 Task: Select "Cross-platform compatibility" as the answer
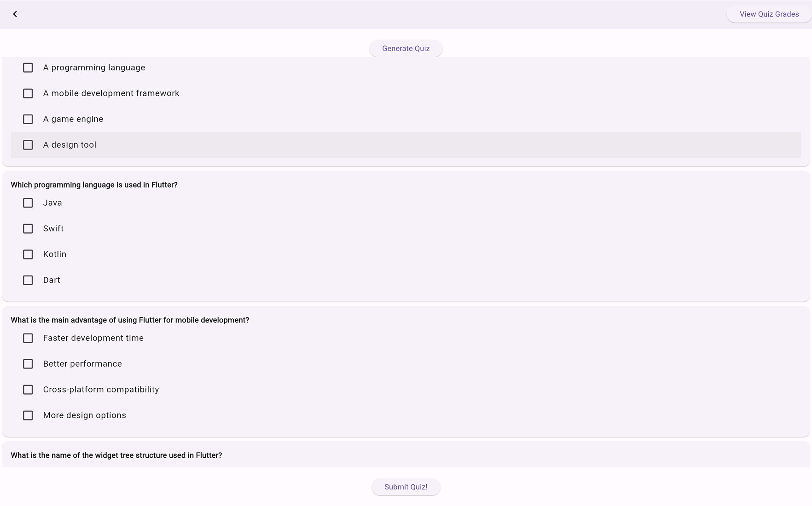(28, 389)
